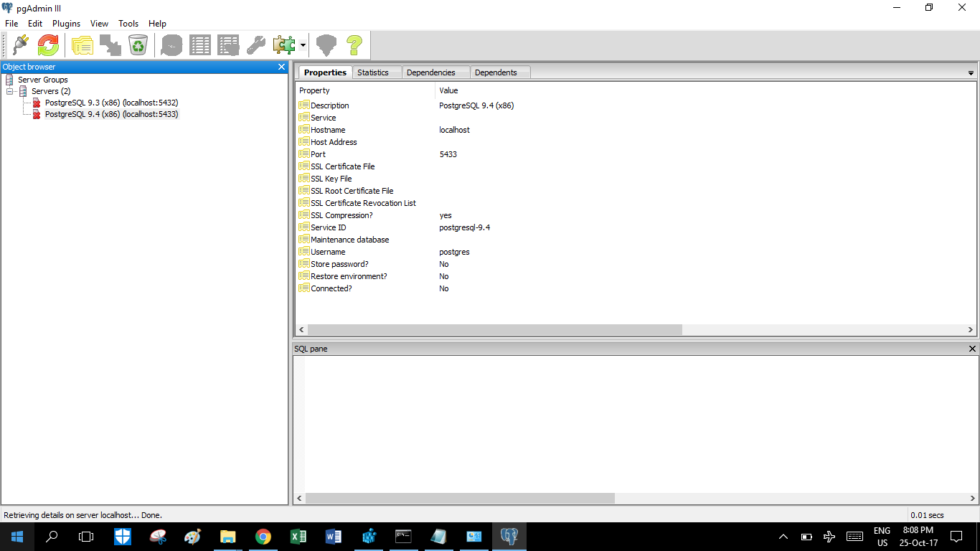Click the properties list horizontal scrollbar thumb
The height and width of the screenshot is (551, 980).
pos(494,330)
